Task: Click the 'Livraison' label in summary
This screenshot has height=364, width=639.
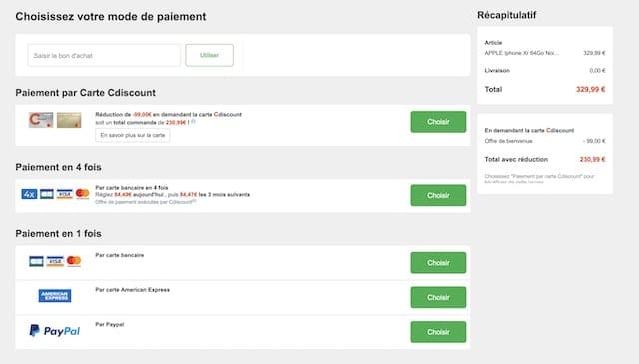Action: pos(497,71)
